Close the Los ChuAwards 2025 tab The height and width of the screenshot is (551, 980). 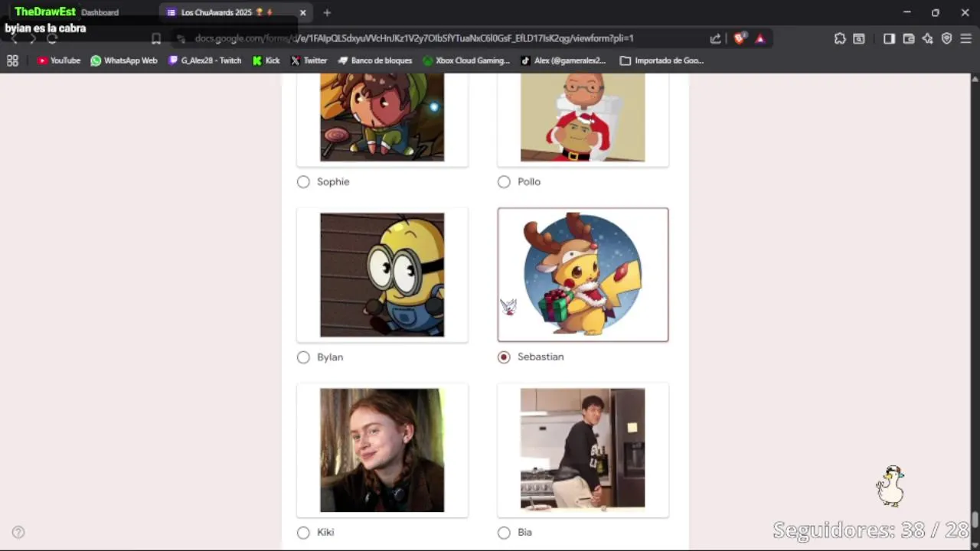point(302,13)
